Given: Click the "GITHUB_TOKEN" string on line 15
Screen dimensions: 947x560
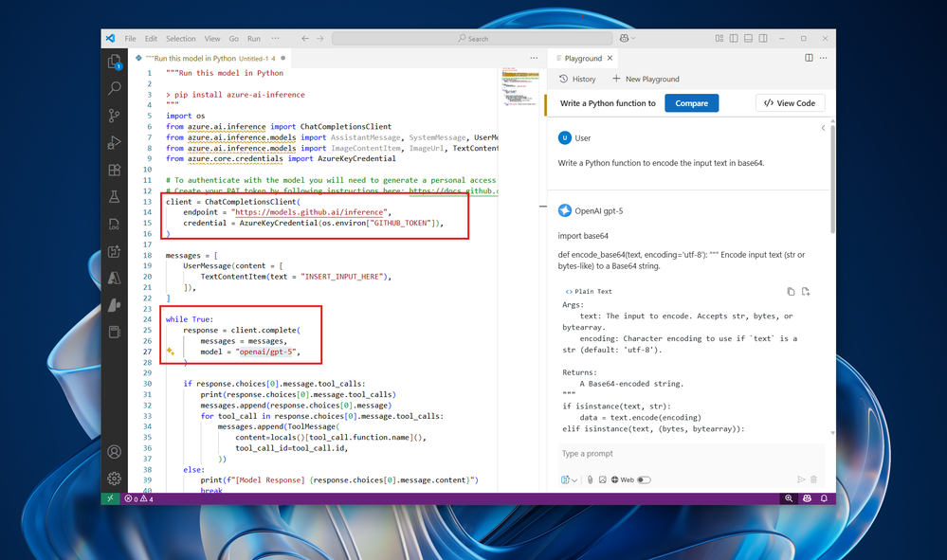Looking at the screenshot, I should [x=402, y=224].
